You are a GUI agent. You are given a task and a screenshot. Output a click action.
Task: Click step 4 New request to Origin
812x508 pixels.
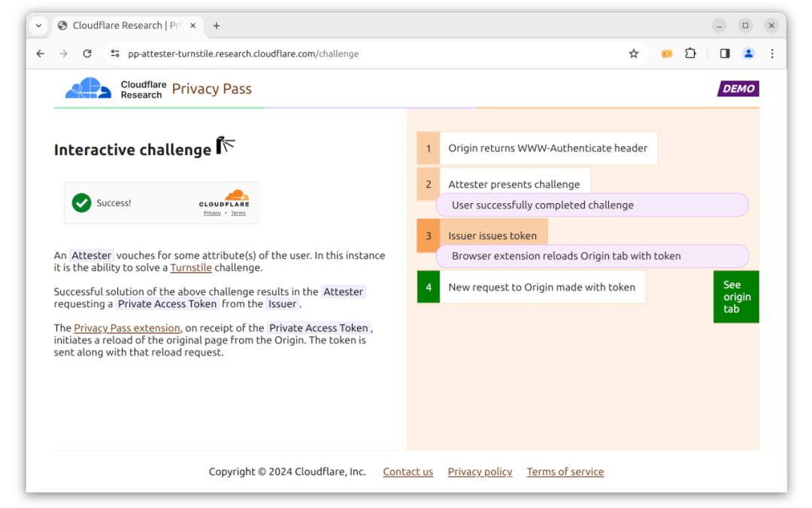532,287
